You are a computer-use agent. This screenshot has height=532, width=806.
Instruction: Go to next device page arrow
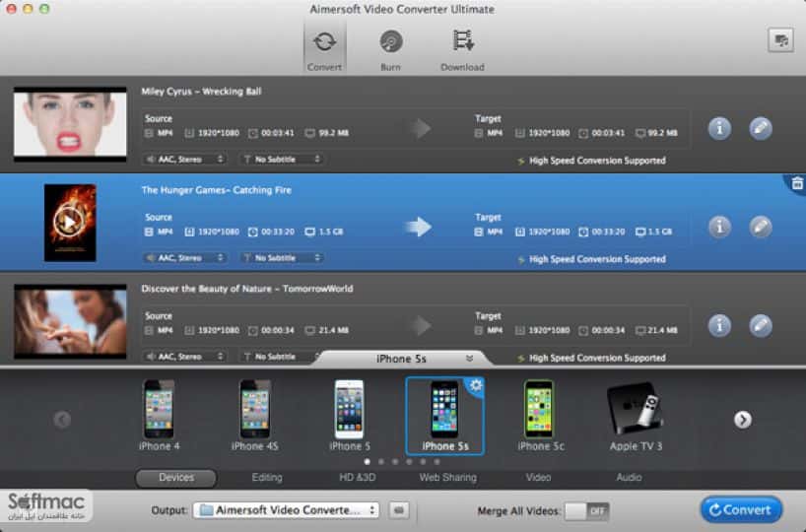click(742, 420)
